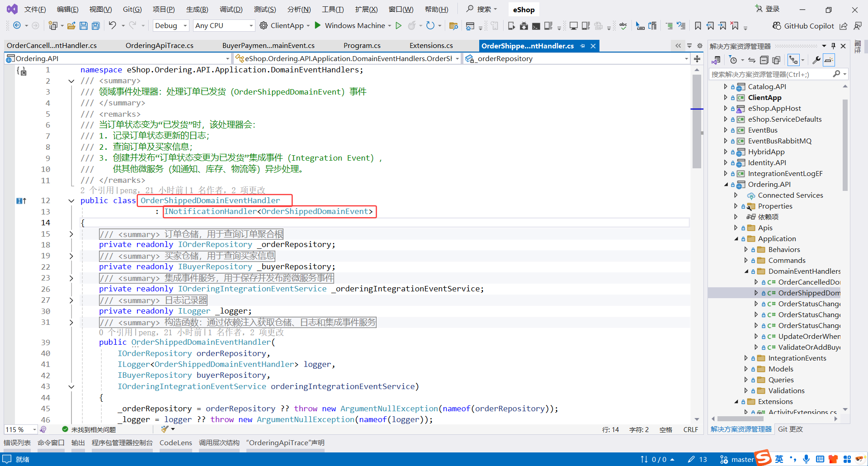Screen dimensions: 868x466
Task: Click Show All Files icon in Solution Explorer
Action: point(776,60)
